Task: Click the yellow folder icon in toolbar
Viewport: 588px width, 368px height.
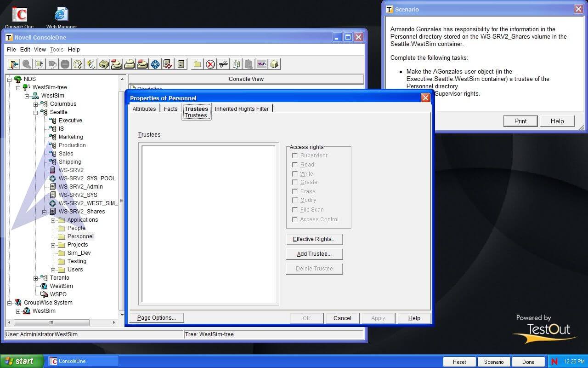Action: [x=198, y=64]
